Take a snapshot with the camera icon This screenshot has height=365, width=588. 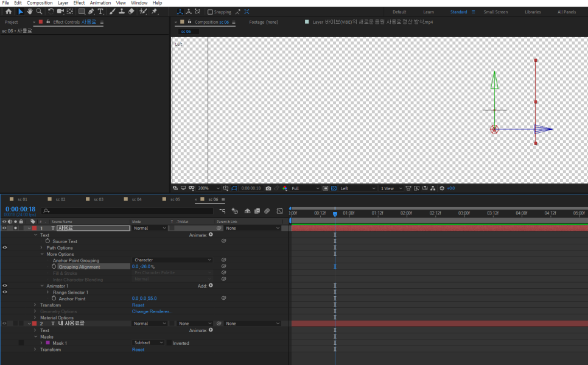[x=268, y=188]
